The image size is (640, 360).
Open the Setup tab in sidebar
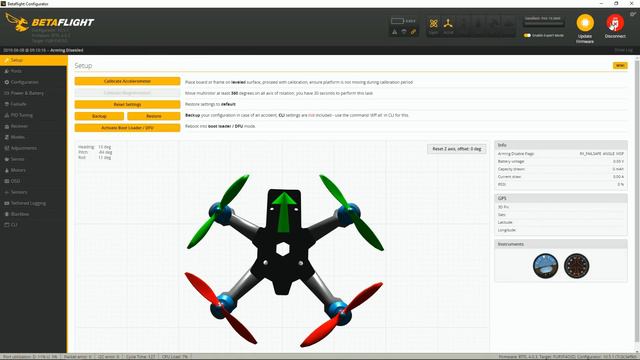[33, 60]
